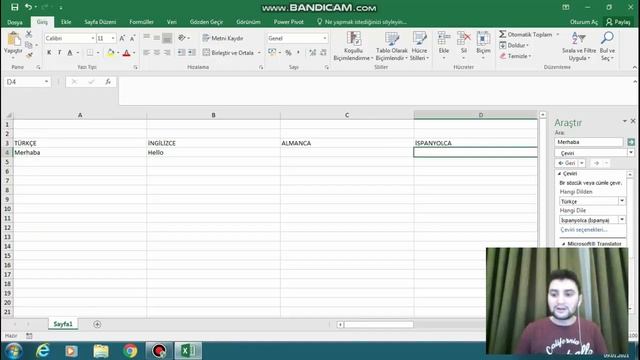
Task: Toggle italic with the T button
Action: 60,53
